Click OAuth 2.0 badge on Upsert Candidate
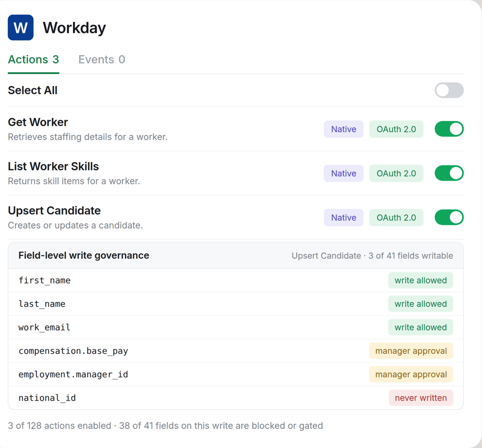This screenshot has width=482, height=448. [396, 218]
